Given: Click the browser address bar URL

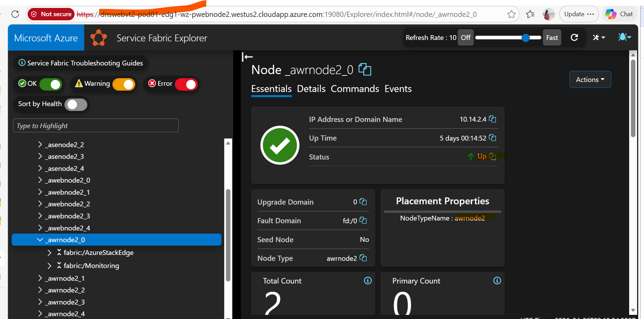Looking at the screenshot, I should click(x=277, y=14).
